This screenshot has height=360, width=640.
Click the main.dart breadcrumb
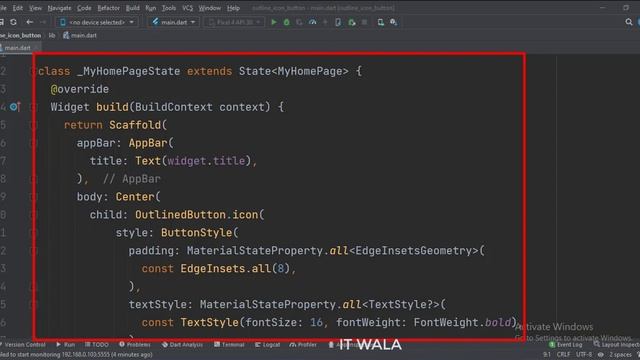[x=80, y=36]
